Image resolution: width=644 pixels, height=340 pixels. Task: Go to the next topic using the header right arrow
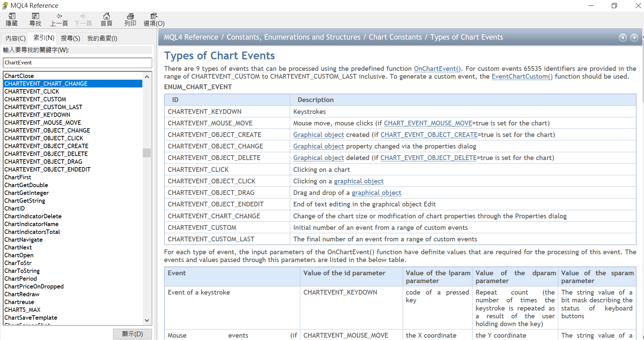(x=634, y=37)
